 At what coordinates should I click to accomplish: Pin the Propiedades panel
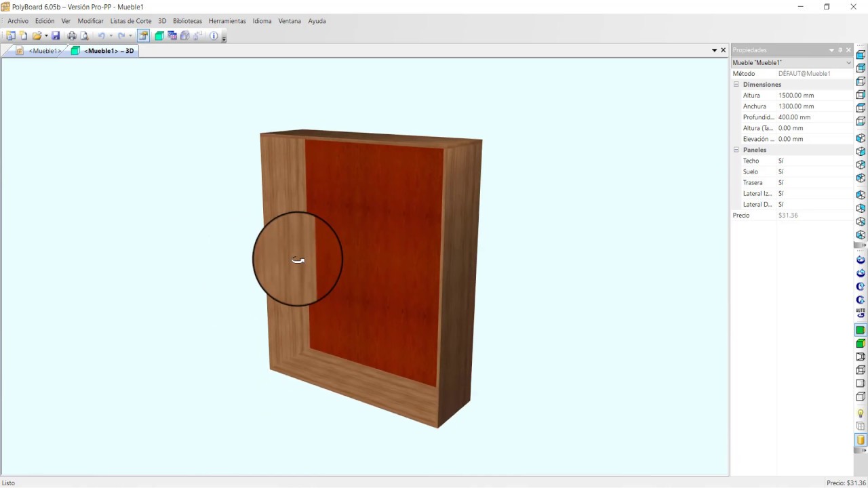pyautogui.click(x=840, y=50)
